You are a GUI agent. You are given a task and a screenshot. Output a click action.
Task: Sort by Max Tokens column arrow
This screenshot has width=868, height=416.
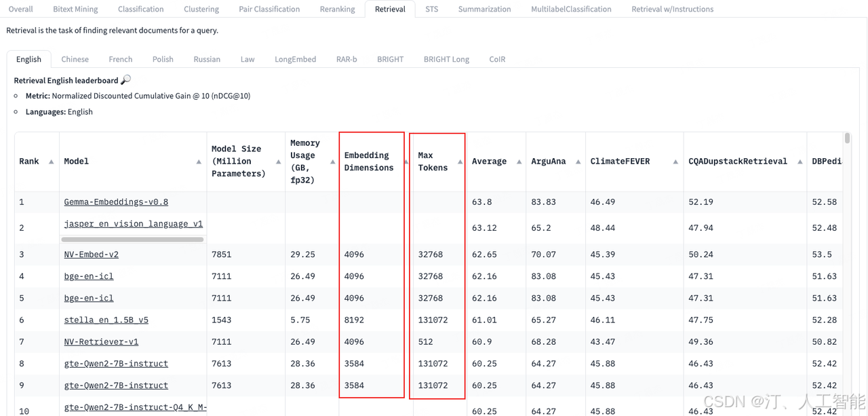460,162
